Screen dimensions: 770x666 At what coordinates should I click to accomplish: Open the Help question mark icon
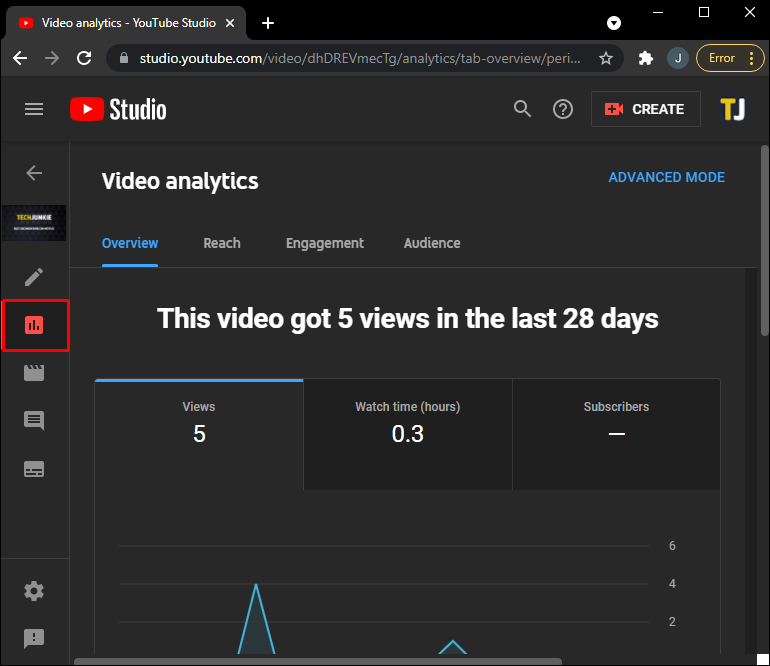[x=563, y=109]
